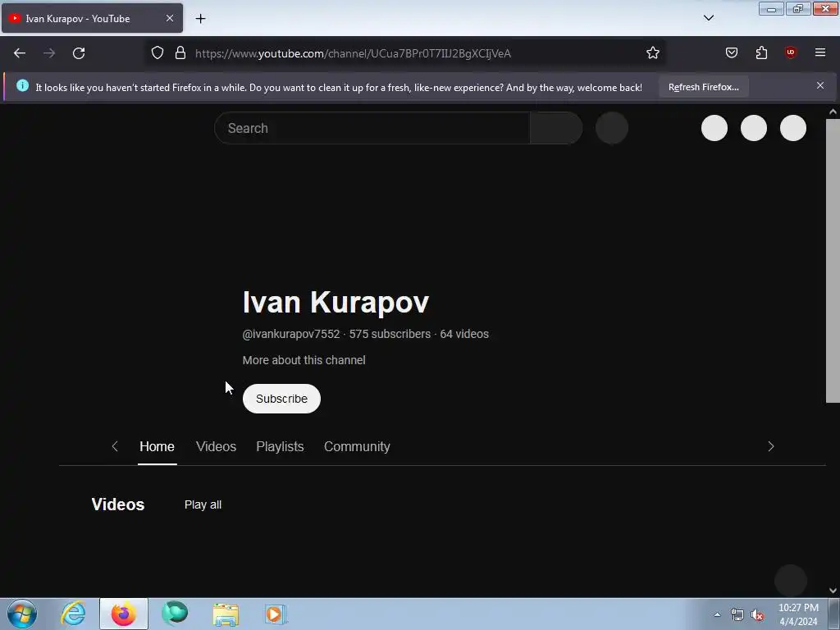Launch Internet Explorer from taskbar
The width and height of the screenshot is (840, 630).
73,614
